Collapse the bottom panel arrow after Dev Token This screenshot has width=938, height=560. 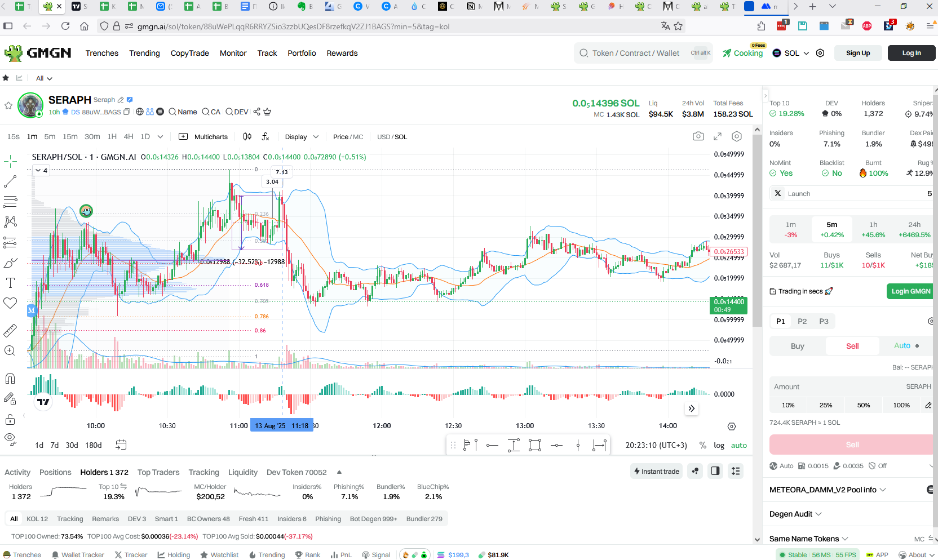point(339,472)
